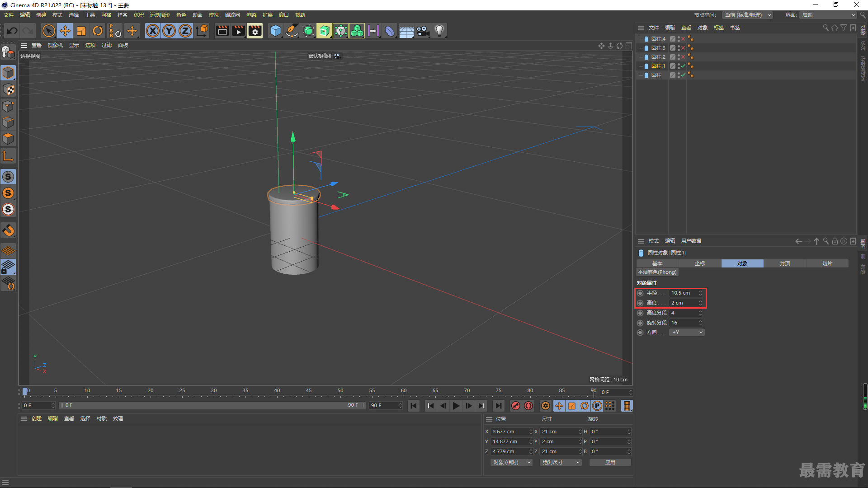
Task: Select the Live Selection tool
Action: pyautogui.click(x=48, y=31)
